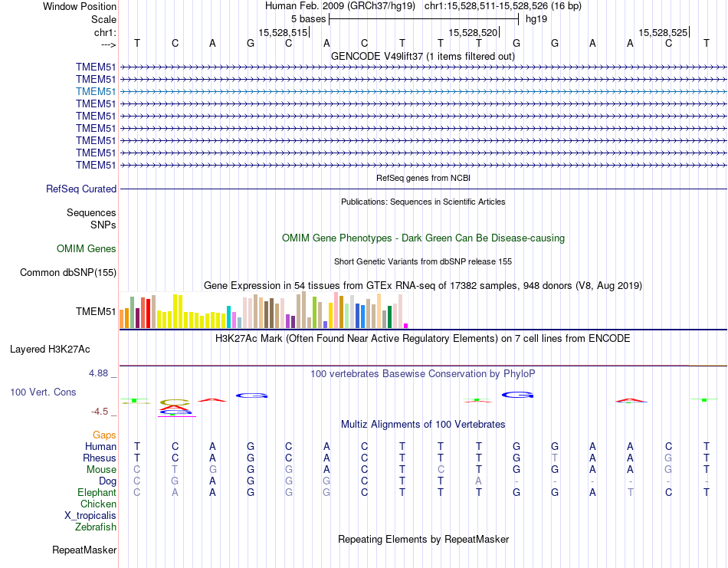Select the Chicken alignment row label

(x=98, y=504)
